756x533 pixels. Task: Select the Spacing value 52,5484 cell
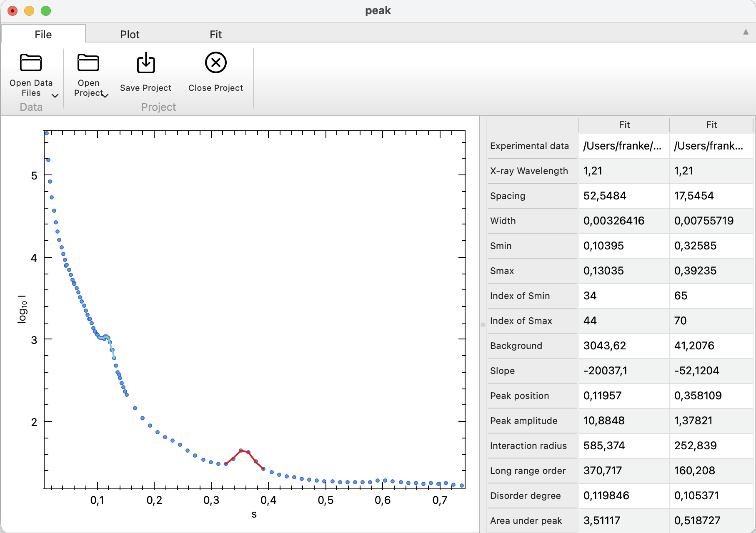[x=623, y=196]
